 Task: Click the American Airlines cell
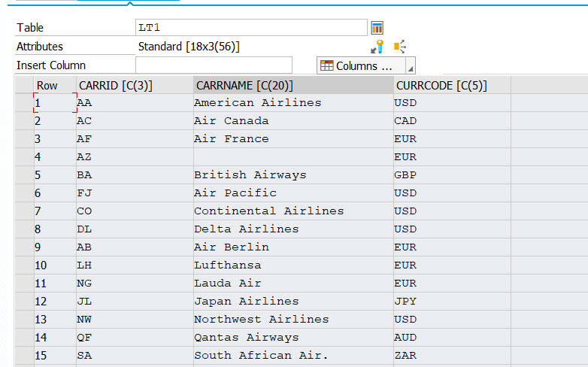257,103
